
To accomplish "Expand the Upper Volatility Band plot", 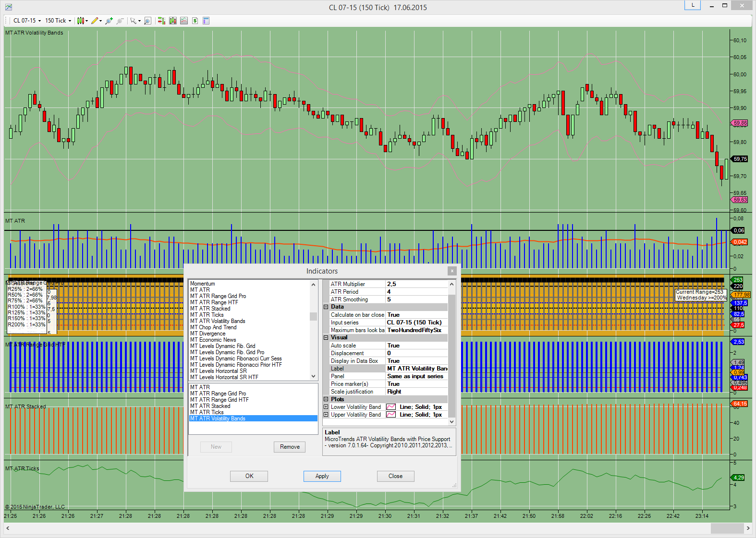I will [x=326, y=415].
